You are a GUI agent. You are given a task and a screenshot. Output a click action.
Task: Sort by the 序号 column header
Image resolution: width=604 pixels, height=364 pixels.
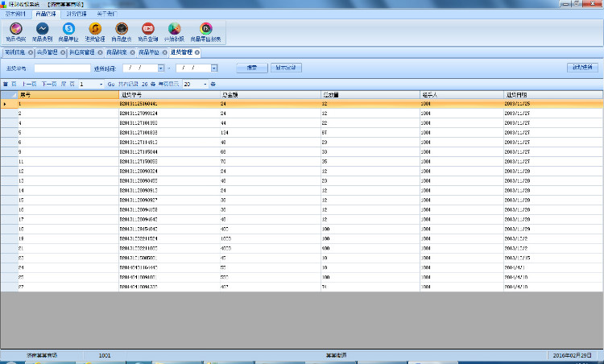[68, 95]
